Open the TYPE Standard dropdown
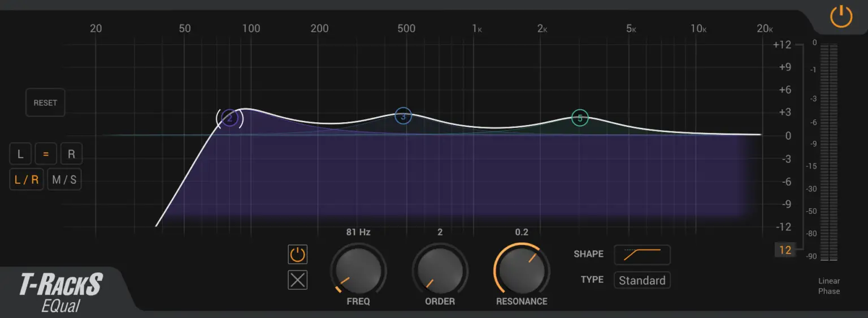Image resolution: width=868 pixels, height=318 pixels. click(x=642, y=280)
